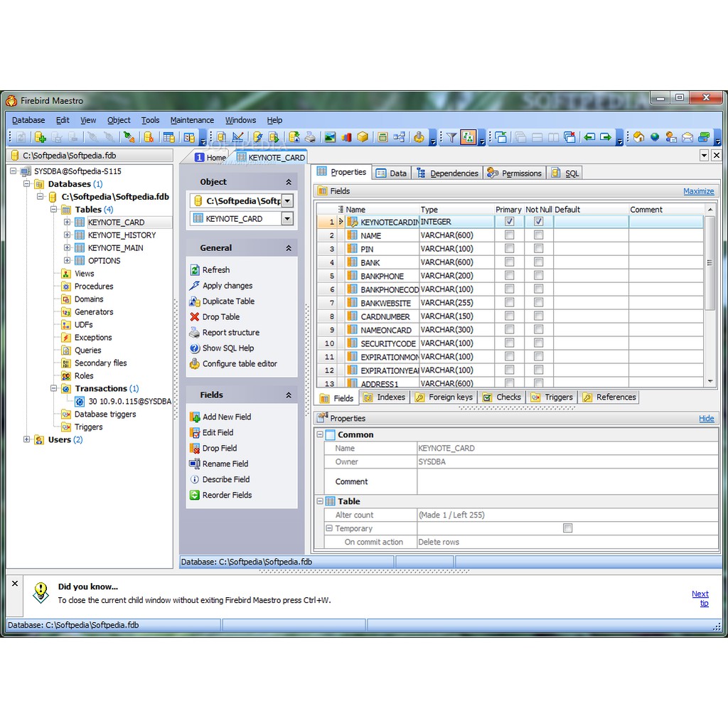728x728 pixels.
Task: Click the printer toolbar icon
Action: (310, 137)
